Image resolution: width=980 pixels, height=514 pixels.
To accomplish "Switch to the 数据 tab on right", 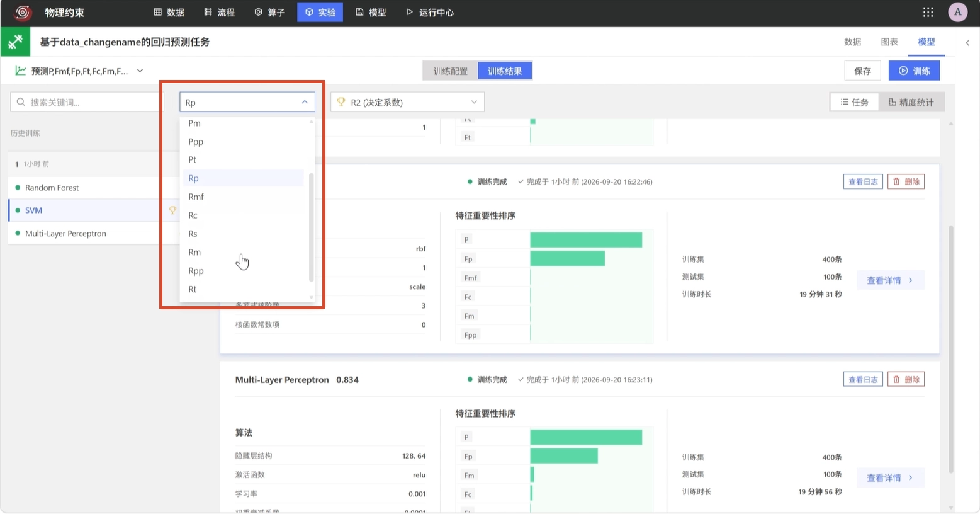I will pos(852,42).
